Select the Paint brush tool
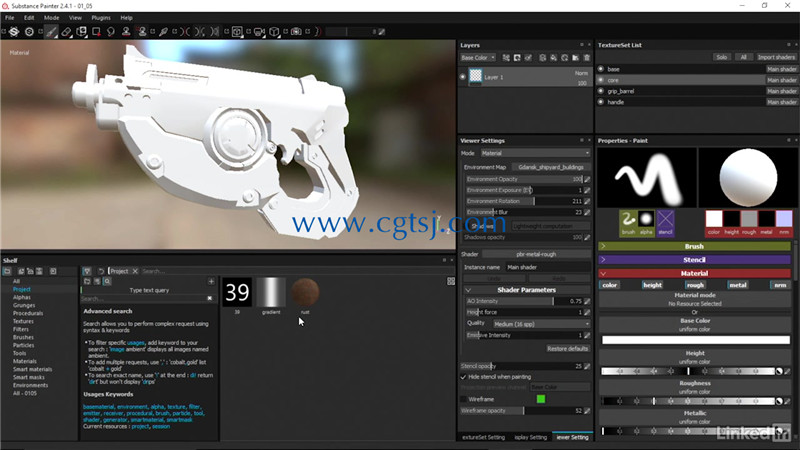Image resolution: width=800 pixels, height=450 pixels. pos(51,32)
